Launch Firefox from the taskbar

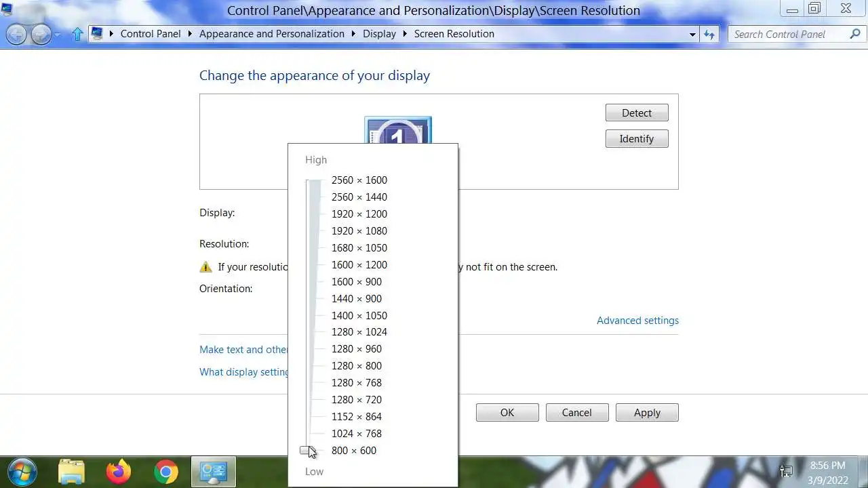119,471
